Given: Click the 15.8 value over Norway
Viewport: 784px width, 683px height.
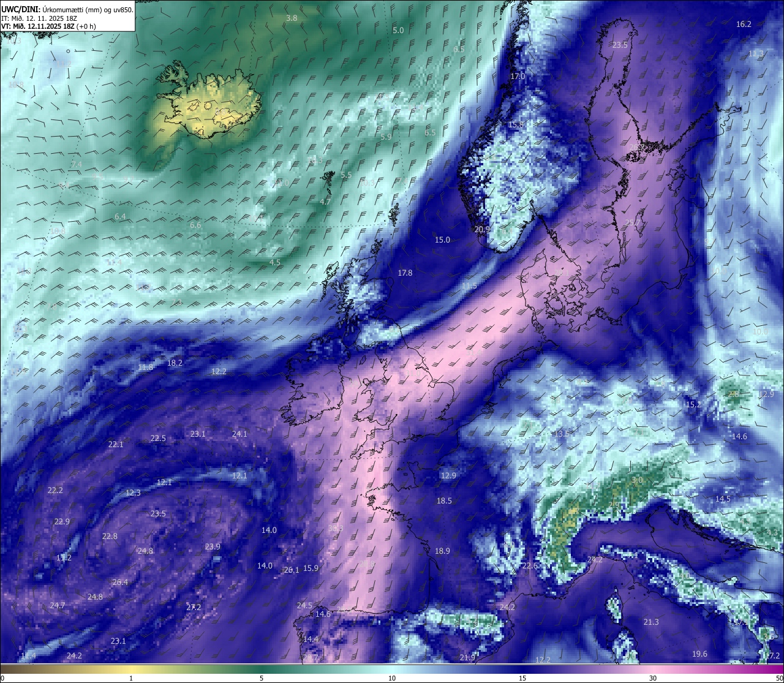Looking at the screenshot, I should pos(516,124).
